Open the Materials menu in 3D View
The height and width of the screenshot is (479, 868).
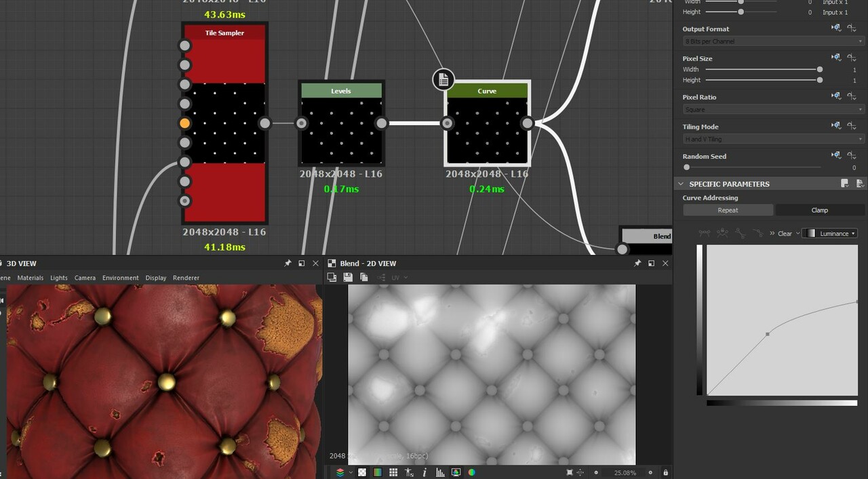pos(31,278)
